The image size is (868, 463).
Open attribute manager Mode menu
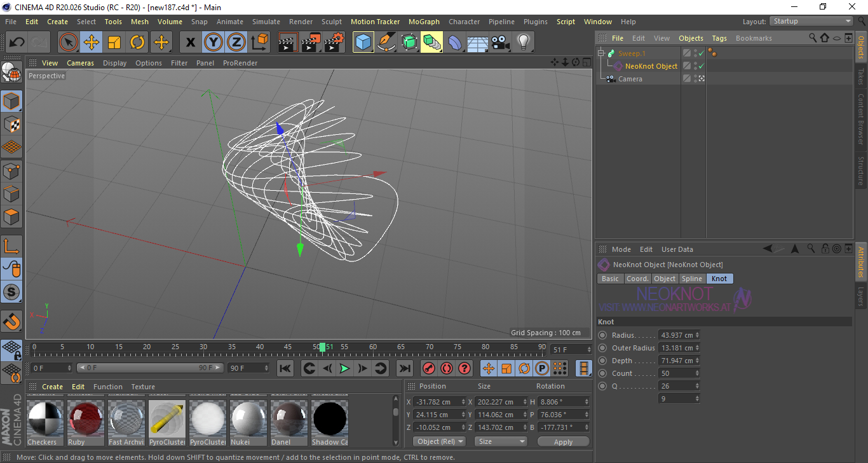tap(621, 249)
